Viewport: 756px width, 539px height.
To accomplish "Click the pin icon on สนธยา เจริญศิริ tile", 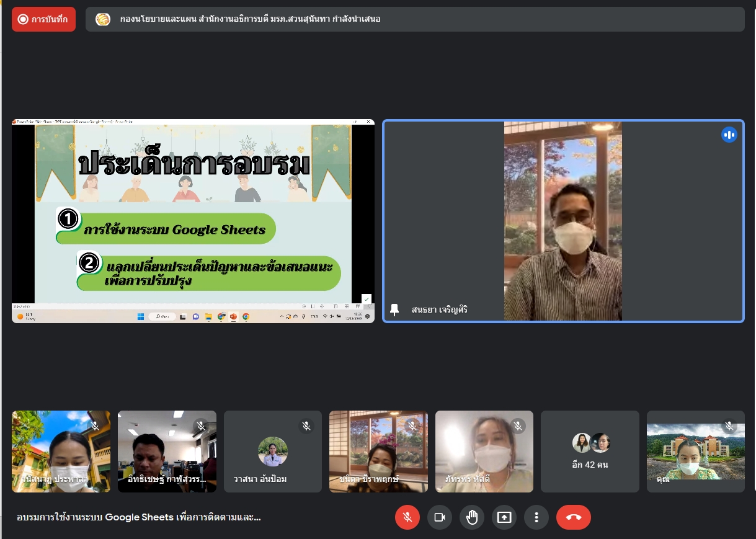I will point(394,310).
